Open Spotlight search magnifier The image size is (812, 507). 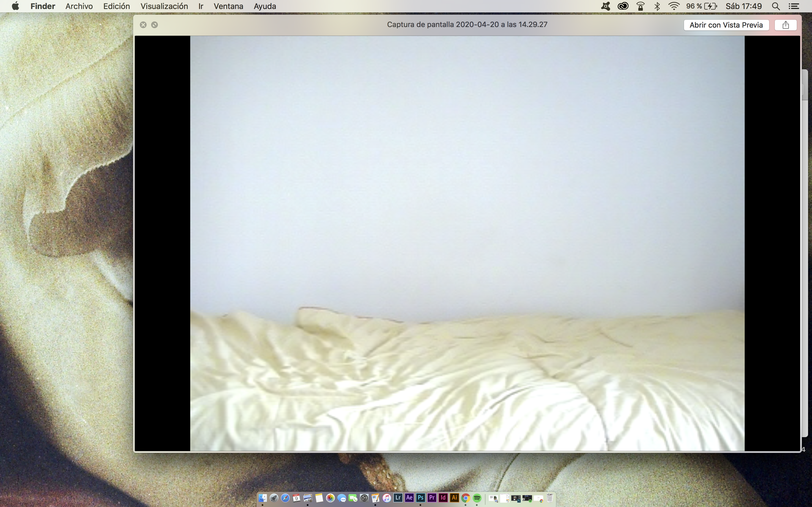click(776, 6)
